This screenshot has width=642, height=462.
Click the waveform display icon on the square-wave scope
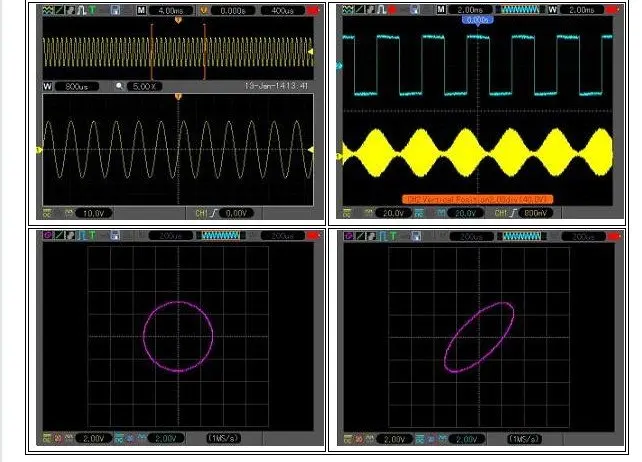click(348, 9)
